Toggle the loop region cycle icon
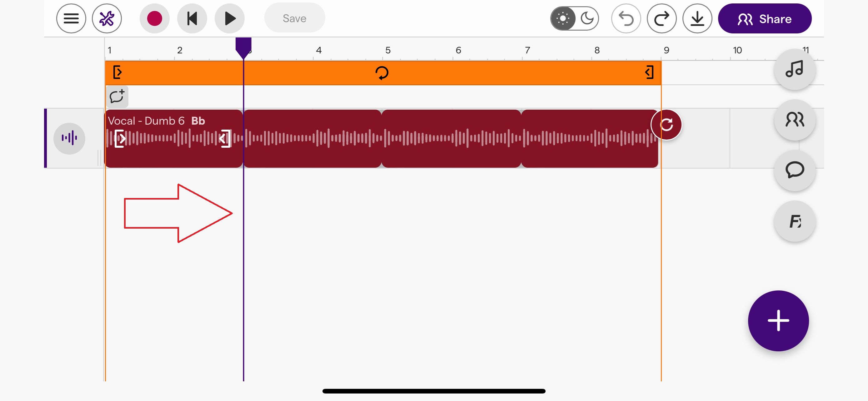The width and height of the screenshot is (868, 401). click(382, 73)
